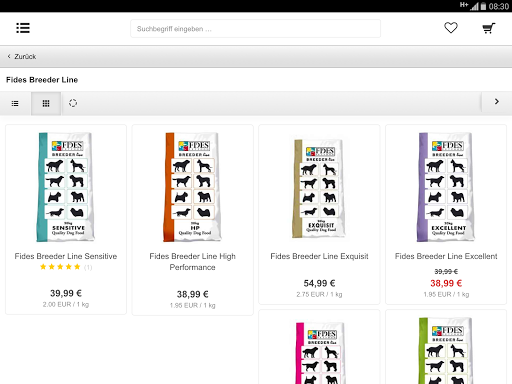Expand filter panel with right chevron
The height and width of the screenshot is (384, 512).
click(x=497, y=102)
